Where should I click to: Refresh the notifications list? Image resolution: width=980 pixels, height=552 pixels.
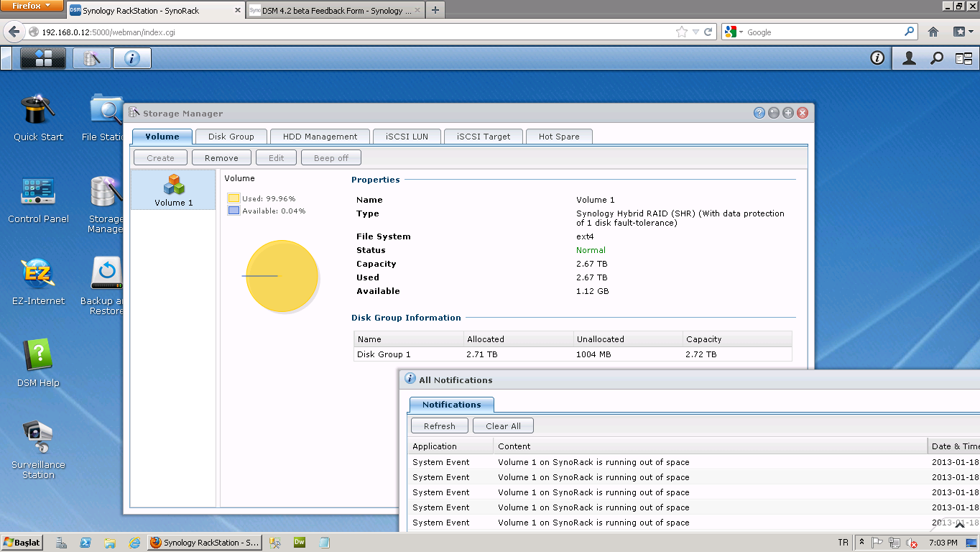(439, 426)
